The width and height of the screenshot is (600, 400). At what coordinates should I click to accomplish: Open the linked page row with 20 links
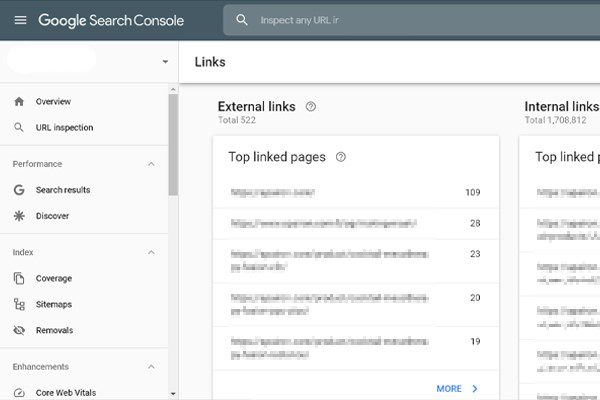click(x=356, y=305)
